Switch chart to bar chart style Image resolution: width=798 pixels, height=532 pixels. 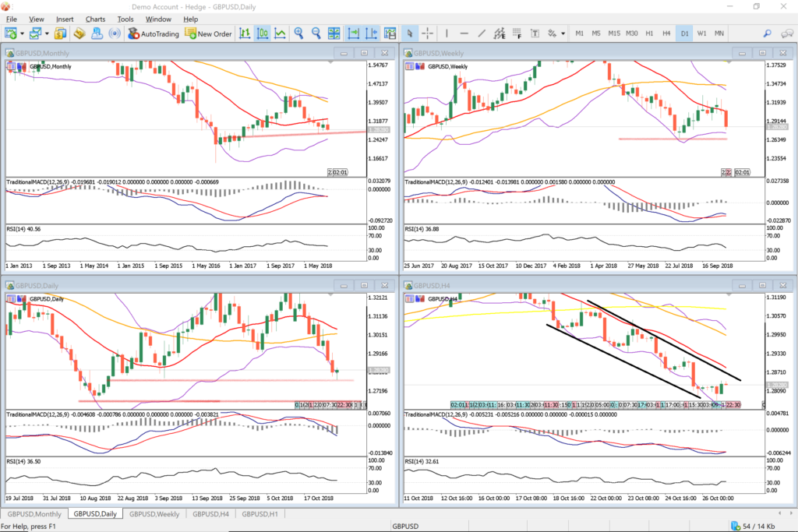(x=245, y=33)
